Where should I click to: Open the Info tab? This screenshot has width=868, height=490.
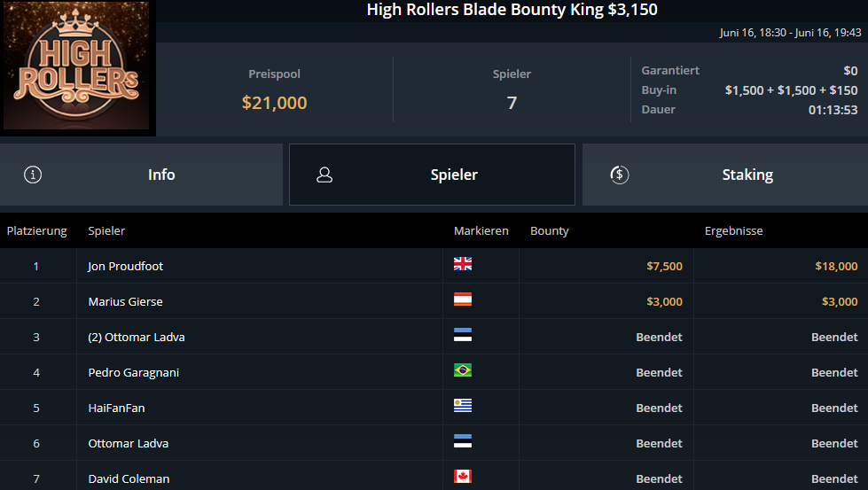(141, 175)
